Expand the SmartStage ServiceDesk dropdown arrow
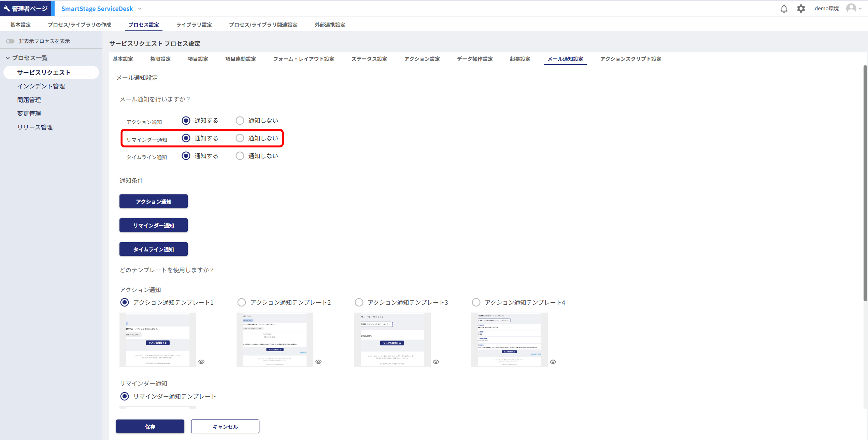This screenshot has width=868, height=440. coord(139,9)
